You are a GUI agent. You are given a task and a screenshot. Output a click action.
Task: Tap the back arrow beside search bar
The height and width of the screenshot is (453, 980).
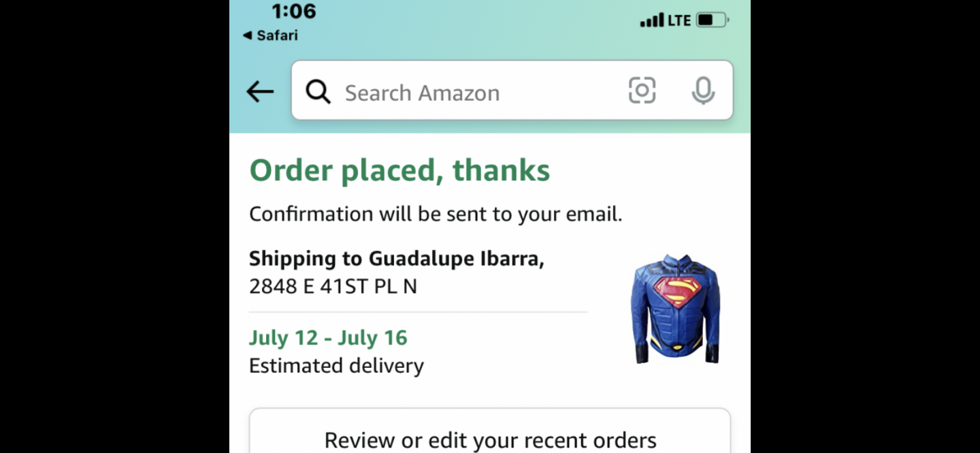[x=260, y=91]
